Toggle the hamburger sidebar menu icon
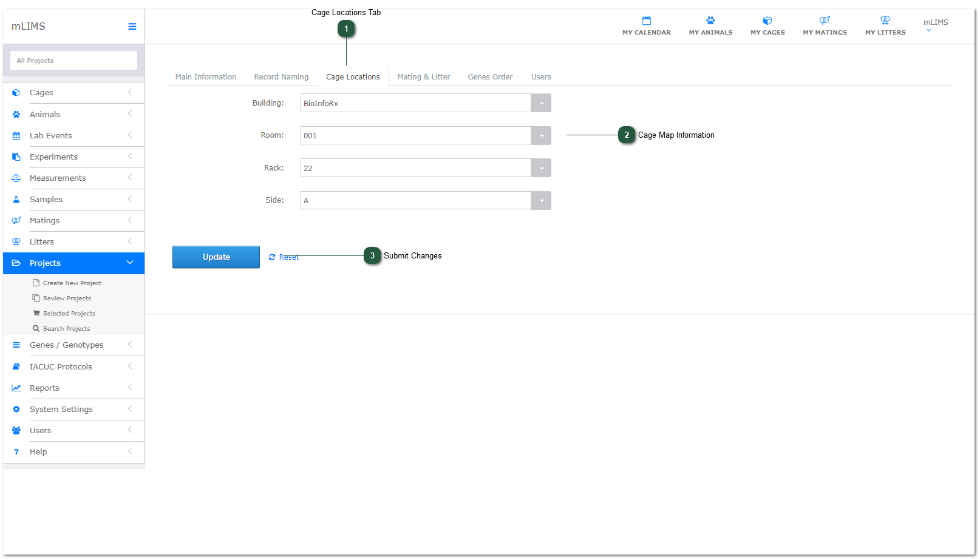The image size is (980, 560). click(132, 27)
